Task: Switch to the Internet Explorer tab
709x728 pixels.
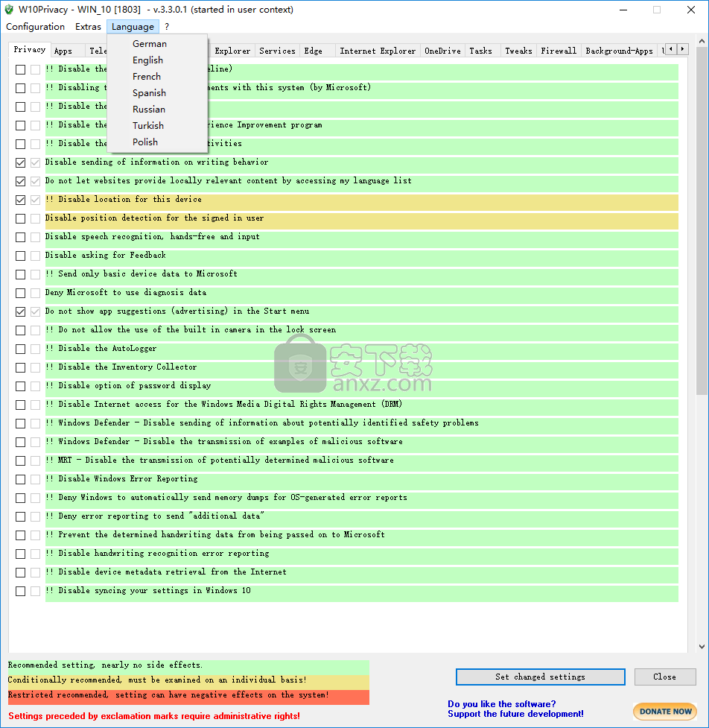Action: [378, 51]
